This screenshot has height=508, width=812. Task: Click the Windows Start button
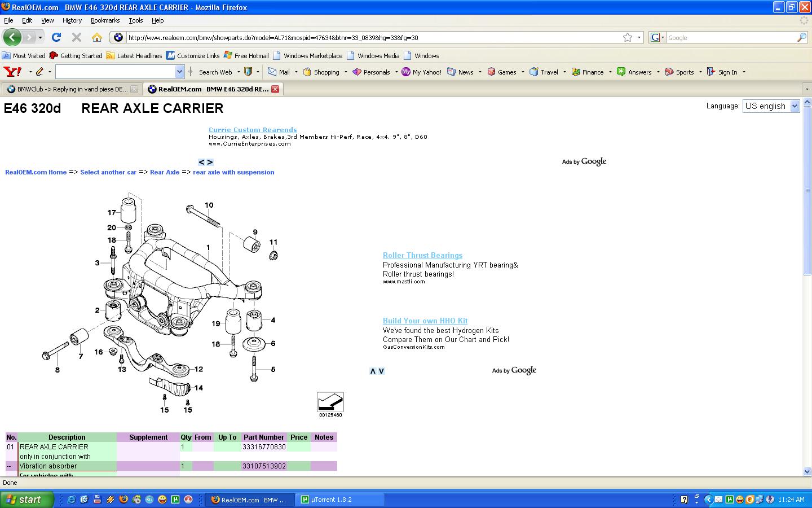[x=27, y=500]
